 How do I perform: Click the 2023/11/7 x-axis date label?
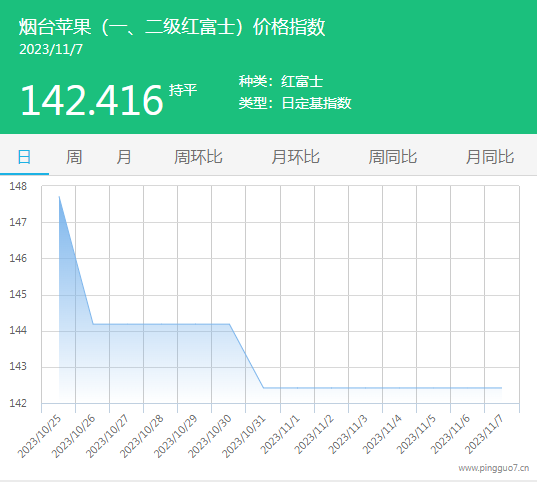[x=484, y=434]
